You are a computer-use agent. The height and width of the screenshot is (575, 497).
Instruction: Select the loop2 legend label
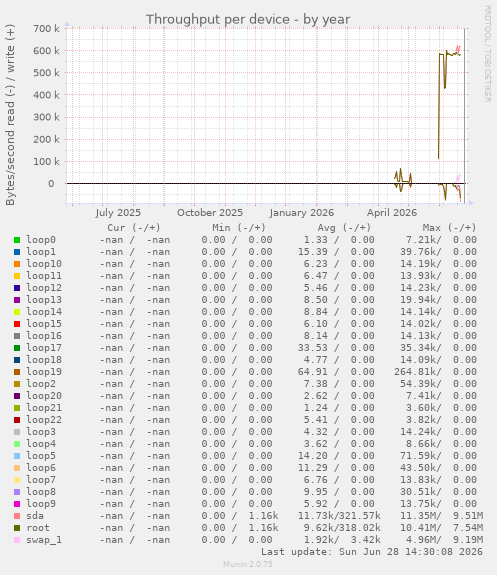41,384
